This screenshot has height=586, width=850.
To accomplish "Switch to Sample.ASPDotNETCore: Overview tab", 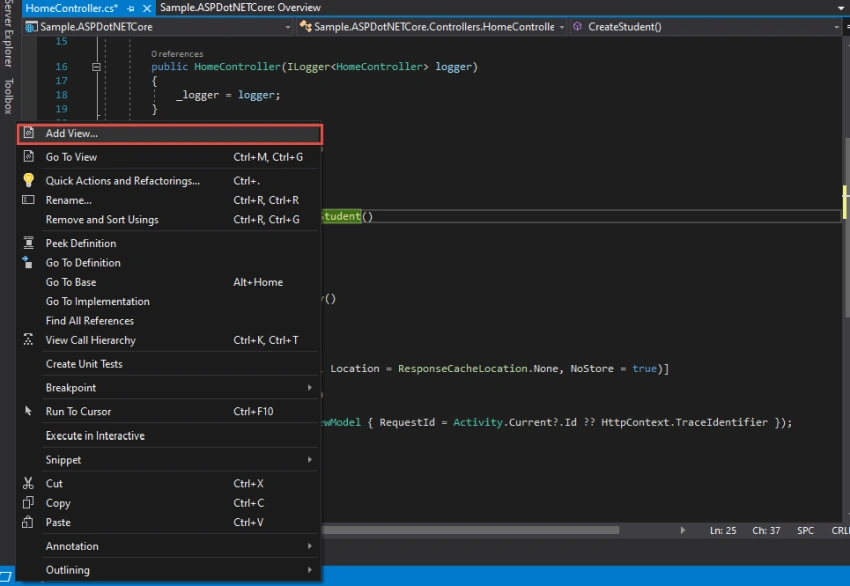I will [x=240, y=8].
